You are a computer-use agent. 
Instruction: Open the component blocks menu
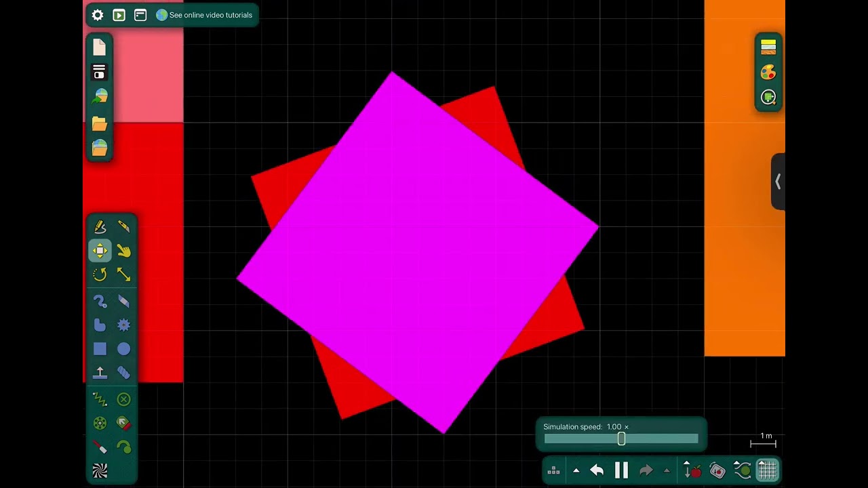coord(553,470)
